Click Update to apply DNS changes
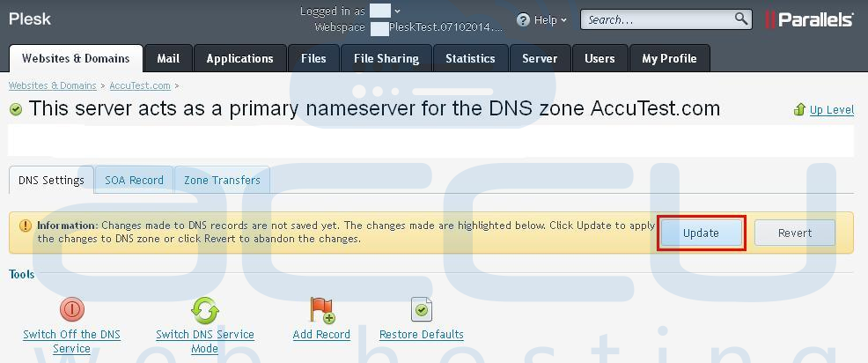868x363 pixels. (x=701, y=233)
